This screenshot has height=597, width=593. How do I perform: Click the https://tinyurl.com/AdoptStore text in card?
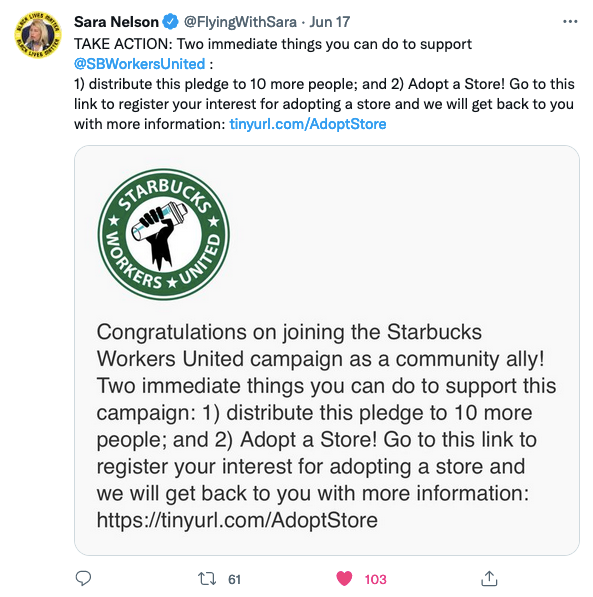click(237, 520)
